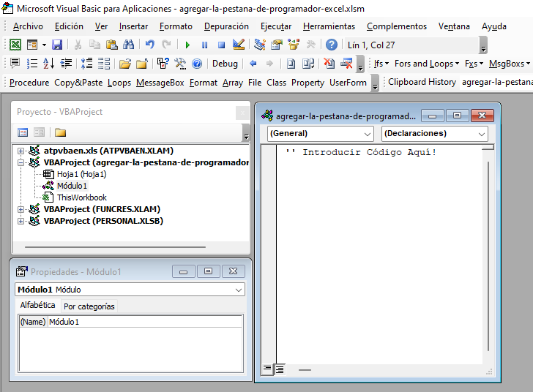
Task: Toggle Folders icon in Project panel
Action: click(x=60, y=132)
